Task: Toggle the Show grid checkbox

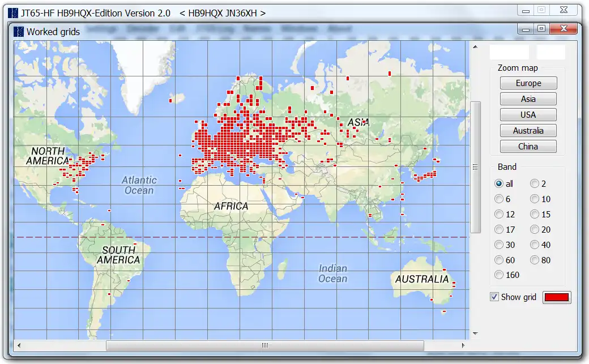Action: click(494, 297)
